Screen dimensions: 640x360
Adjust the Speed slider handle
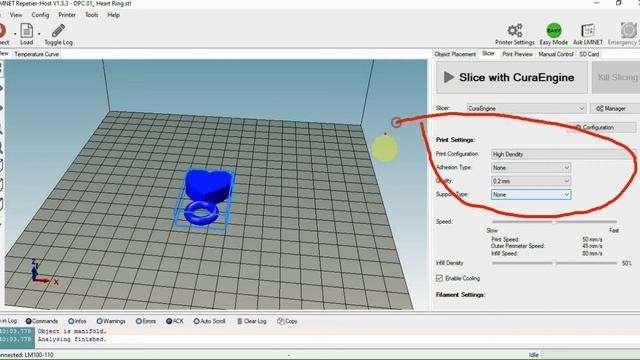pyautogui.click(x=554, y=222)
